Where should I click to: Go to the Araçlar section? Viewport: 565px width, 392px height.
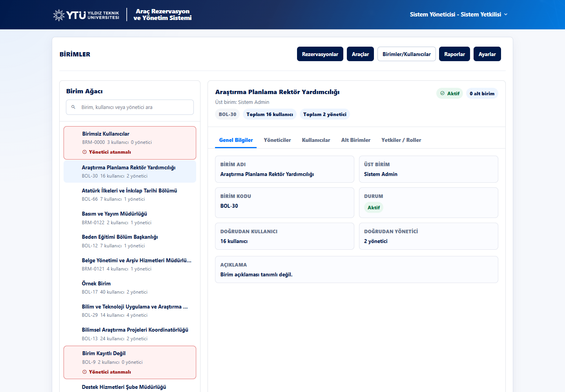pyautogui.click(x=360, y=54)
